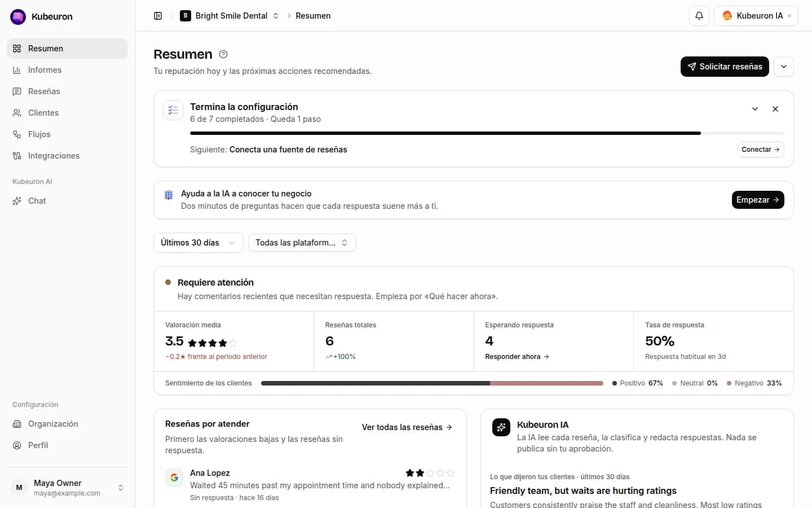Open the Bright Smile Dental switcher
The height and width of the screenshot is (508, 812).
point(229,16)
